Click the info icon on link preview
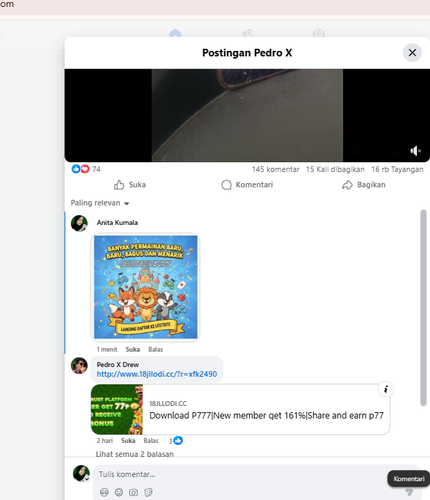The image size is (430, 500). (x=386, y=389)
